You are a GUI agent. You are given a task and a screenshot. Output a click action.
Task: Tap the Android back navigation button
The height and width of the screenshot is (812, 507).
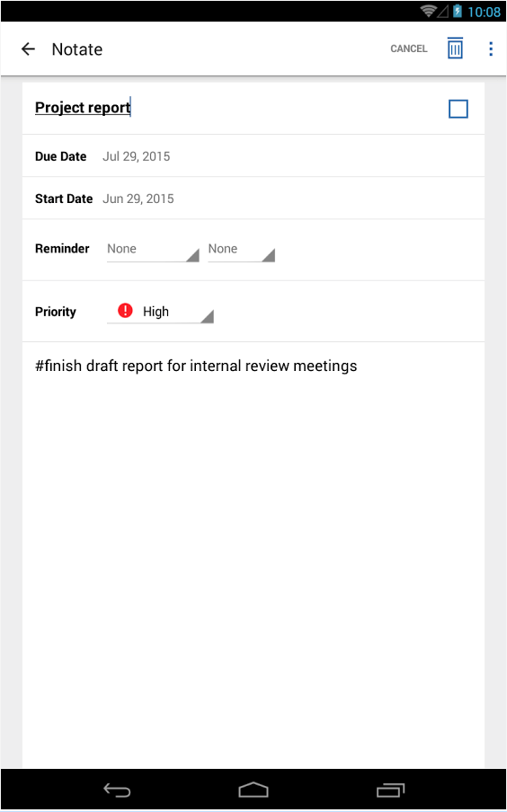click(117, 790)
